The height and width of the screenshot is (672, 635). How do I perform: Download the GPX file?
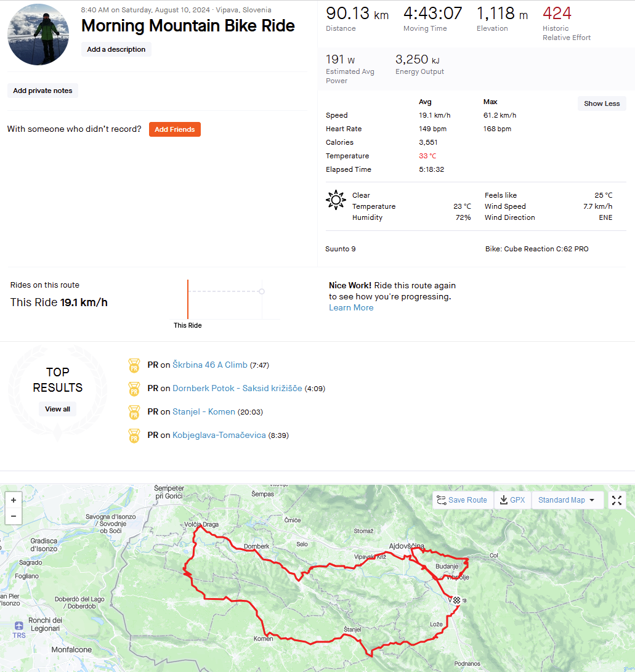click(x=512, y=500)
